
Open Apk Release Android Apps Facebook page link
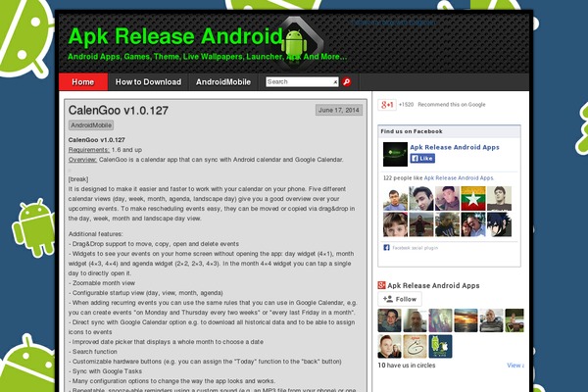tap(455, 147)
